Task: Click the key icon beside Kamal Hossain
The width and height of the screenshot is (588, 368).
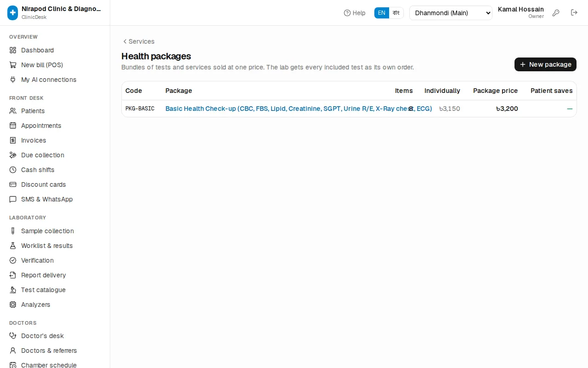Action: coord(556,13)
